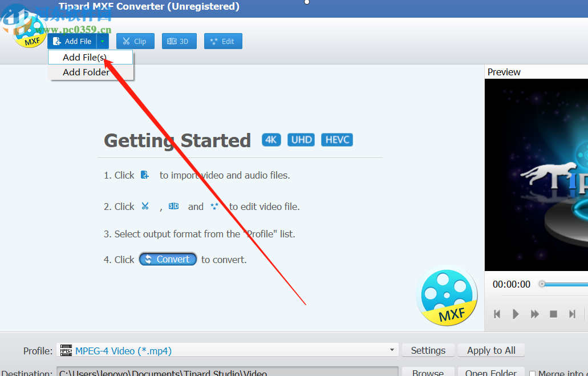The width and height of the screenshot is (588, 376).
Task: Stop the preview playback
Action: [553, 314]
